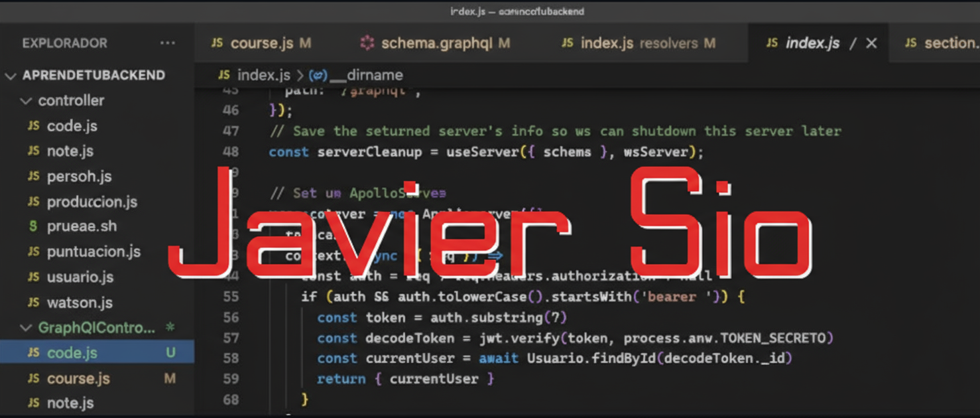Open usuario.js file
This screenshot has height=418, width=980.
tap(80, 277)
